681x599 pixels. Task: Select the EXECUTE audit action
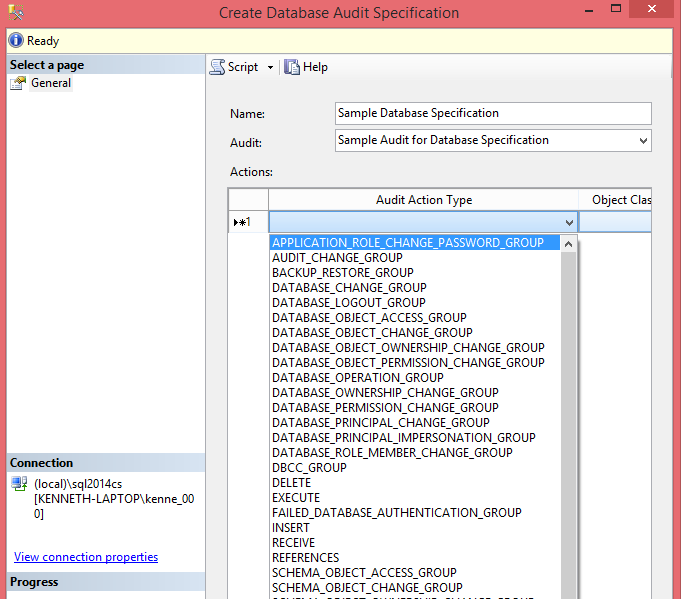pyautogui.click(x=296, y=498)
